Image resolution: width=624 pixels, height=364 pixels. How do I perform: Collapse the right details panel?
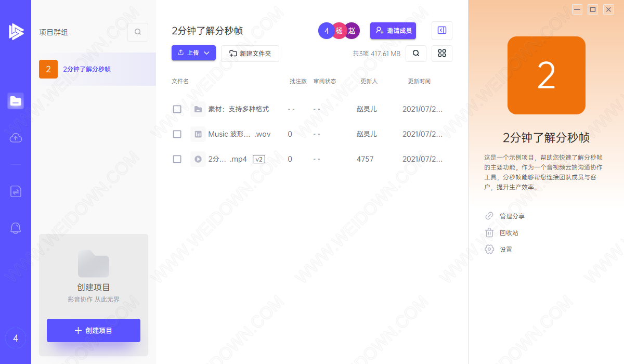pyautogui.click(x=442, y=31)
